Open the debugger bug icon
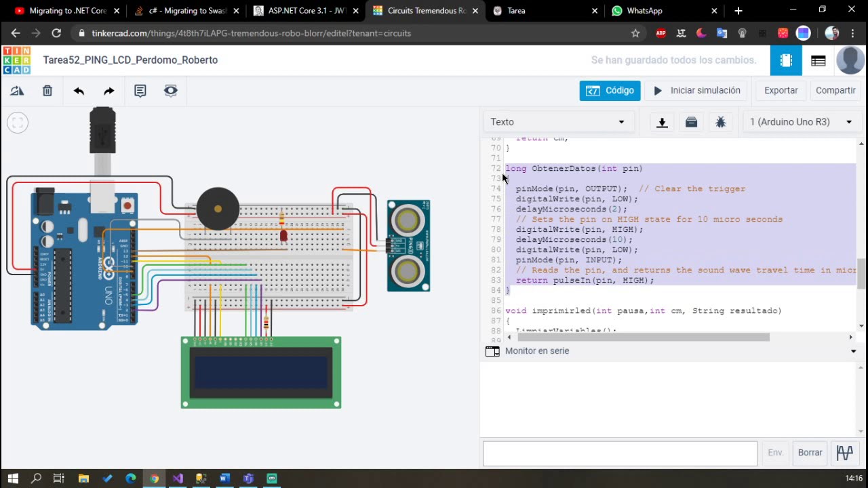 [720, 122]
